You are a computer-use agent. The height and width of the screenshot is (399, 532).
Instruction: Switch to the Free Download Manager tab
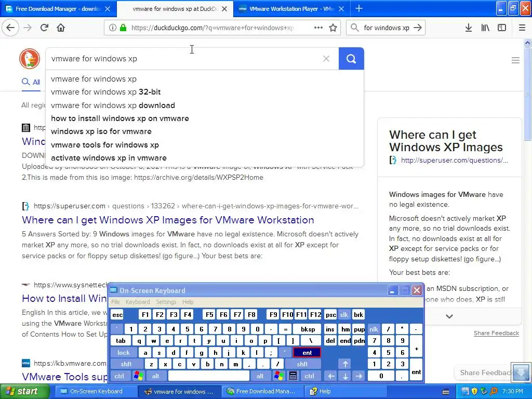tap(58, 9)
